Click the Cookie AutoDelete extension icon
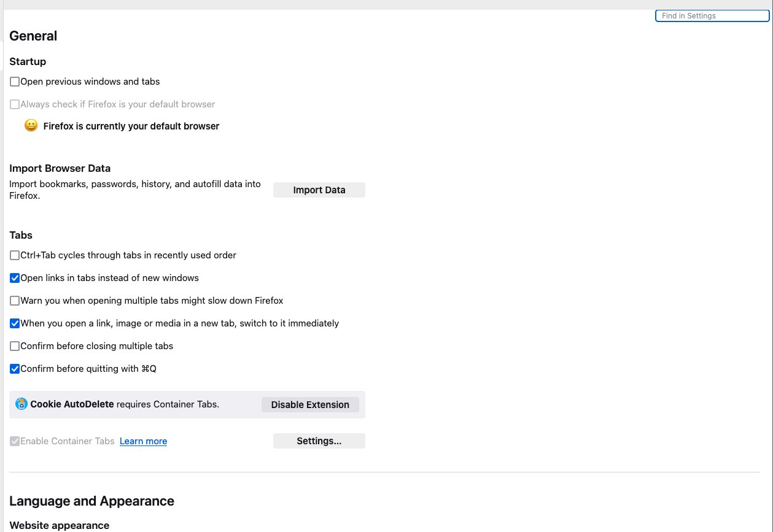 point(21,404)
